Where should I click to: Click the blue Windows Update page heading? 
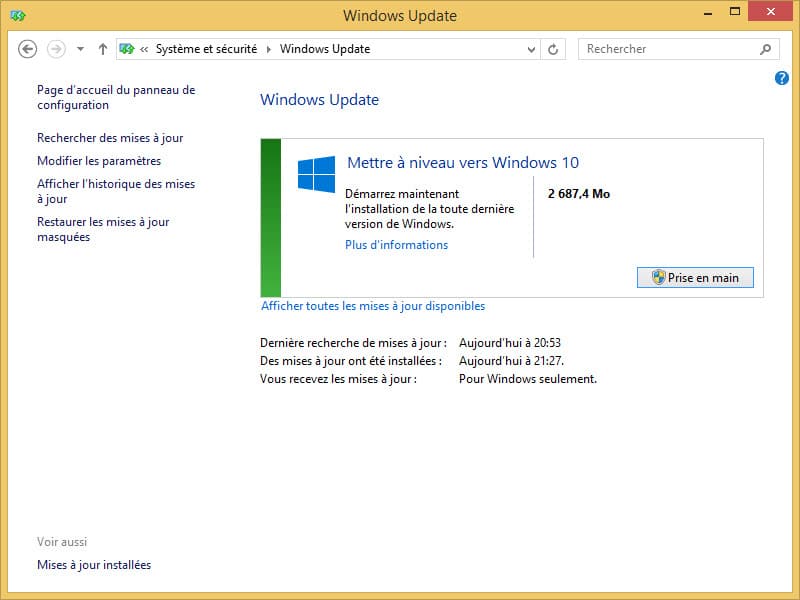[x=319, y=100]
